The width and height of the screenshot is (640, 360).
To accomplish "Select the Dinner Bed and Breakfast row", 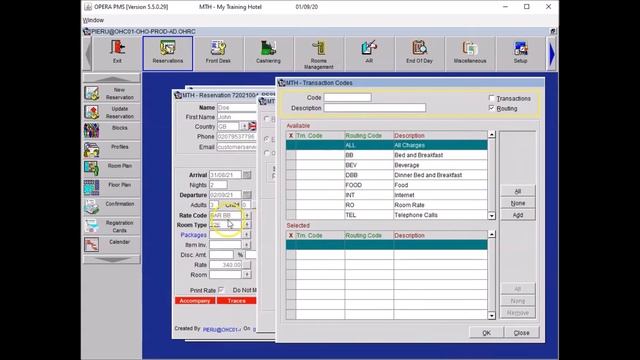I will [x=387, y=175].
